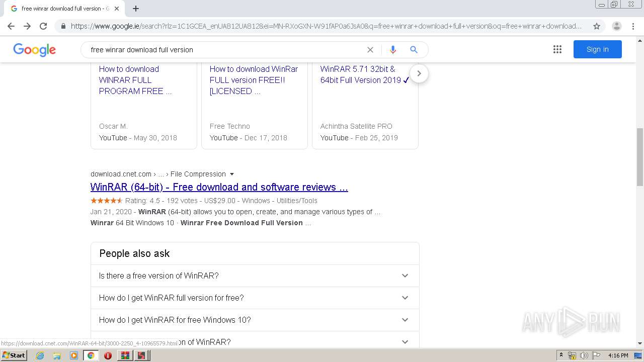Click the Show desktop icon in tray
Viewport: 644px width, 362px height.
(638, 355)
